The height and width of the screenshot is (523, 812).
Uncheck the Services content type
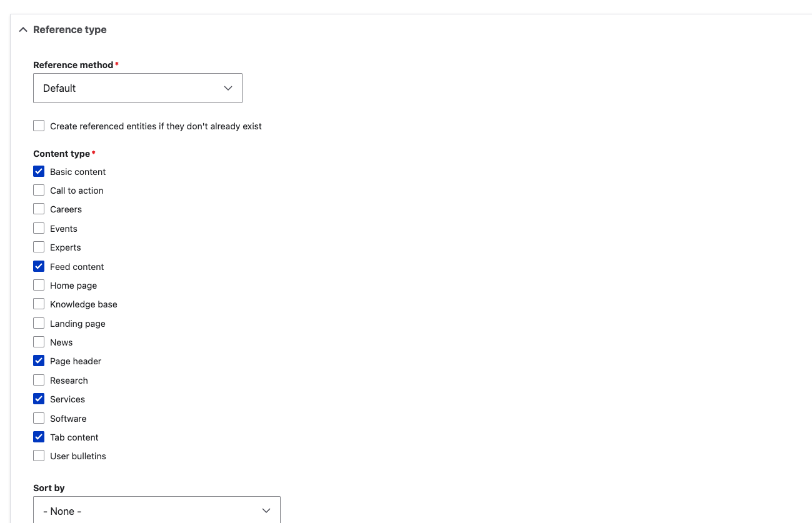click(39, 399)
